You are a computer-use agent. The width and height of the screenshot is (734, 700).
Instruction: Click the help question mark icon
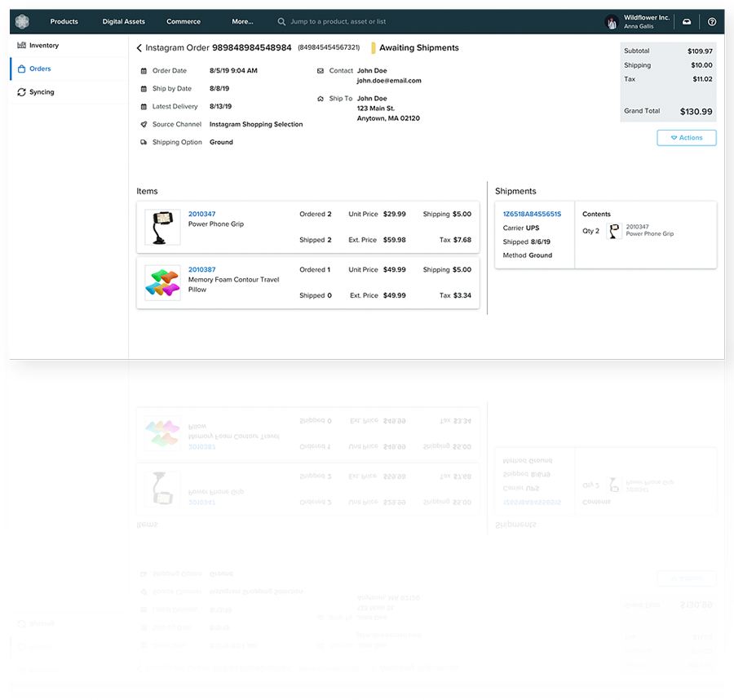(712, 22)
